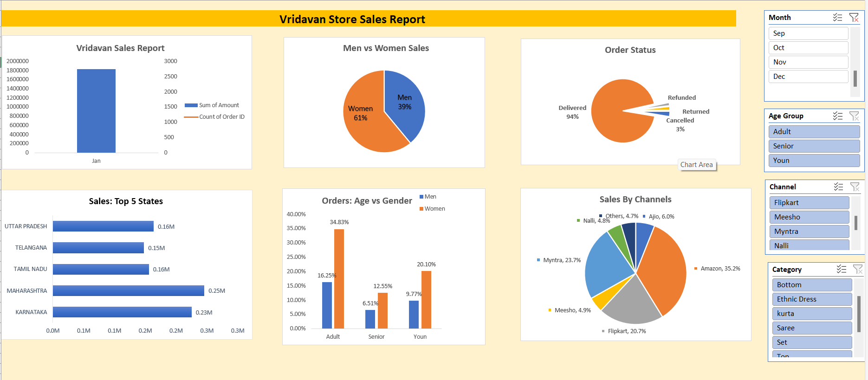Choose the Saree category

pyautogui.click(x=811, y=328)
